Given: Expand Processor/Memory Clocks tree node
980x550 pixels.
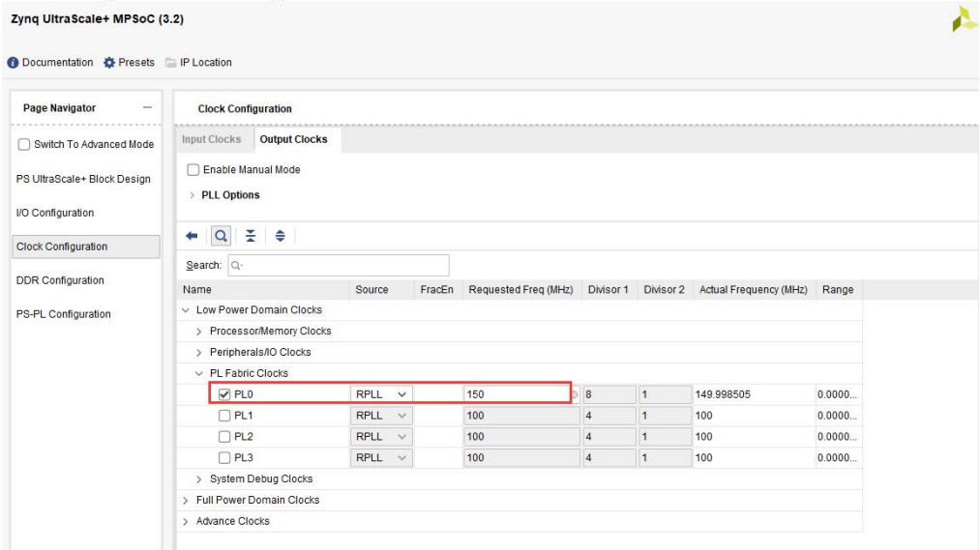Looking at the screenshot, I should coord(198,331).
